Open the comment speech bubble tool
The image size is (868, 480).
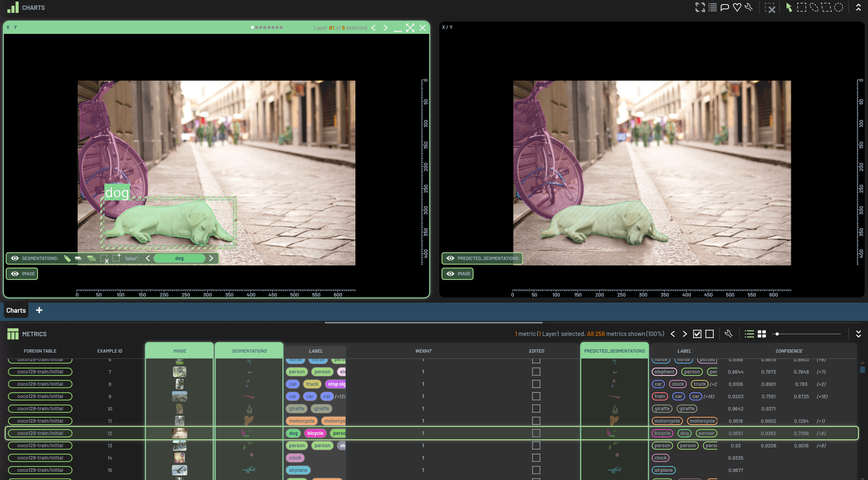point(724,7)
